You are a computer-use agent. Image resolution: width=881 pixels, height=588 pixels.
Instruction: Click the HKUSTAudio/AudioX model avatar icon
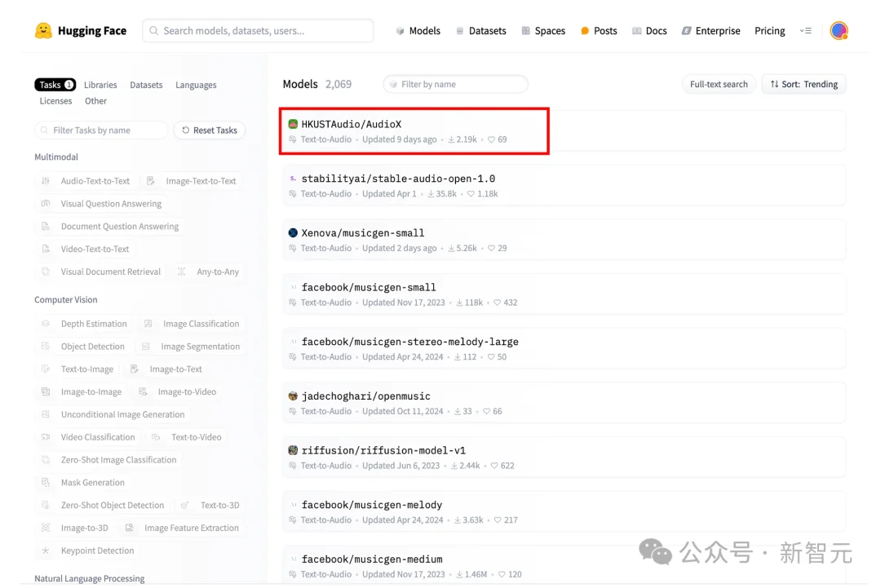click(x=293, y=124)
